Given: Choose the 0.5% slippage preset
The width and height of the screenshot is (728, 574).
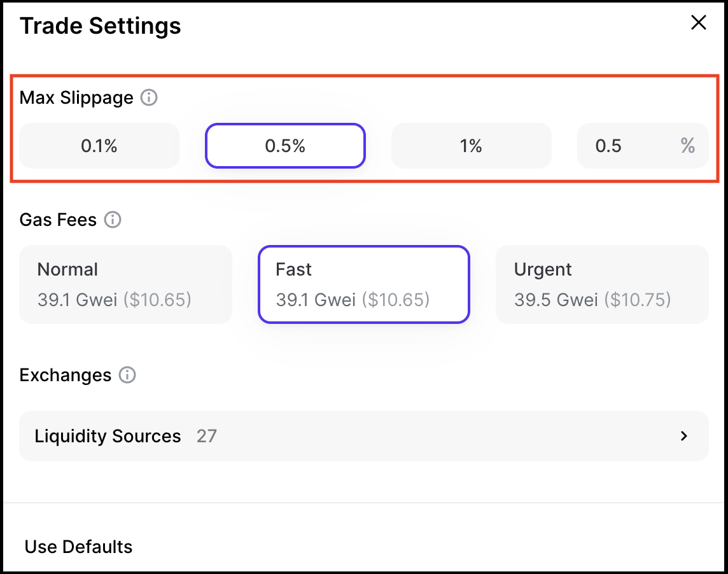Looking at the screenshot, I should point(285,146).
